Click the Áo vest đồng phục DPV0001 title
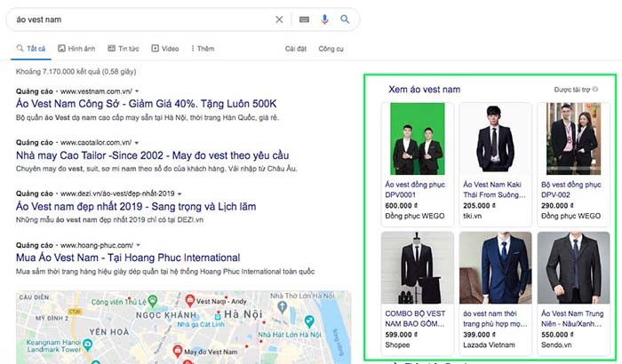This screenshot has height=364, width=622. [415, 189]
